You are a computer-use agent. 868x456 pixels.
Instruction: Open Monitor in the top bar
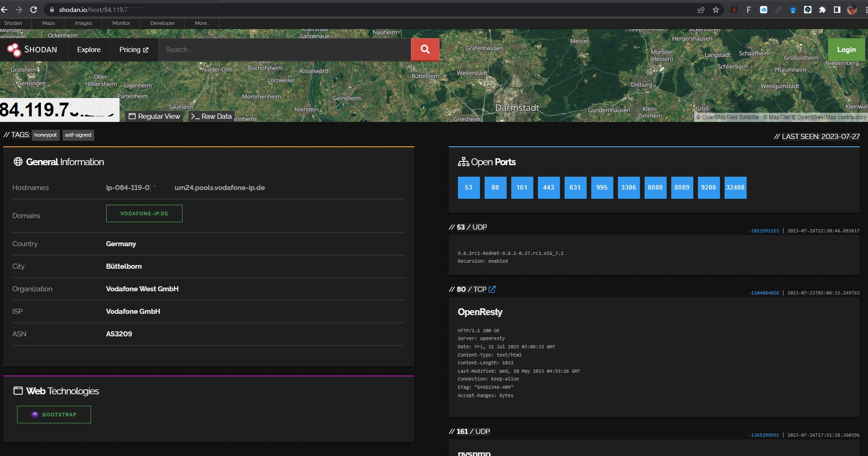tap(121, 23)
